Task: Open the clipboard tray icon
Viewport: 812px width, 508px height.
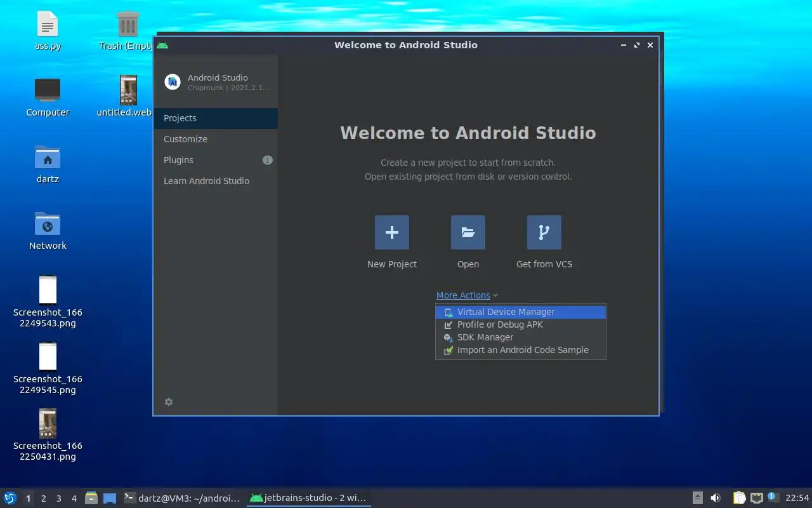Action: [739, 498]
